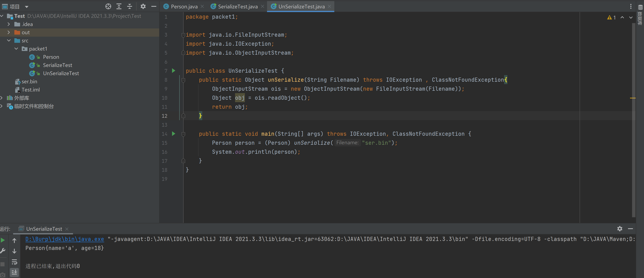The width and height of the screenshot is (644, 278).
Task: Switch to the Person.java tab
Action: [x=184, y=7]
